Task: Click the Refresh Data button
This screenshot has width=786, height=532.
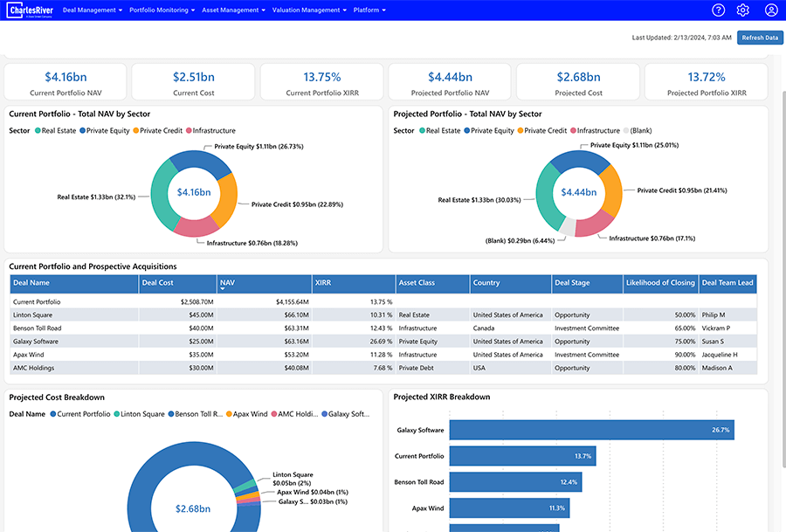Action: (x=760, y=38)
